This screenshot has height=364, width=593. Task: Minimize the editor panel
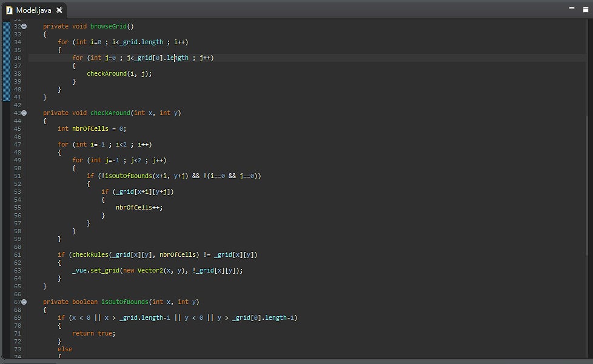pyautogui.click(x=571, y=8)
